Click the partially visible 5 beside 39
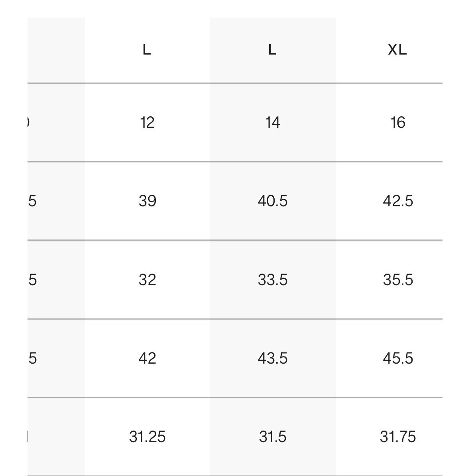470x476 pixels. [32, 201]
